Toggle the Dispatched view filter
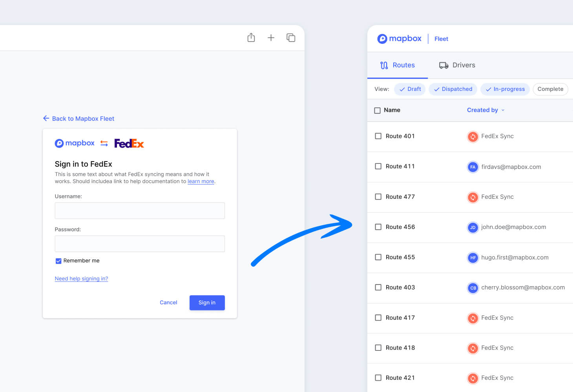Screen dimensions: 573x392 coord(453,89)
